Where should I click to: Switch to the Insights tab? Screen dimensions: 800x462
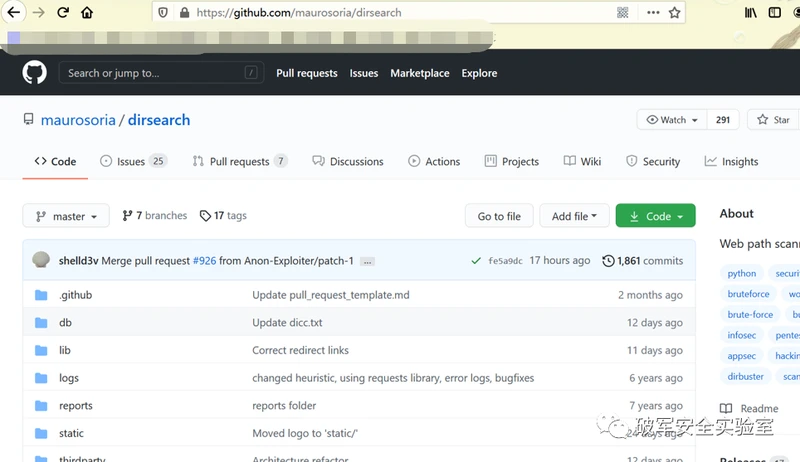pos(731,161)
